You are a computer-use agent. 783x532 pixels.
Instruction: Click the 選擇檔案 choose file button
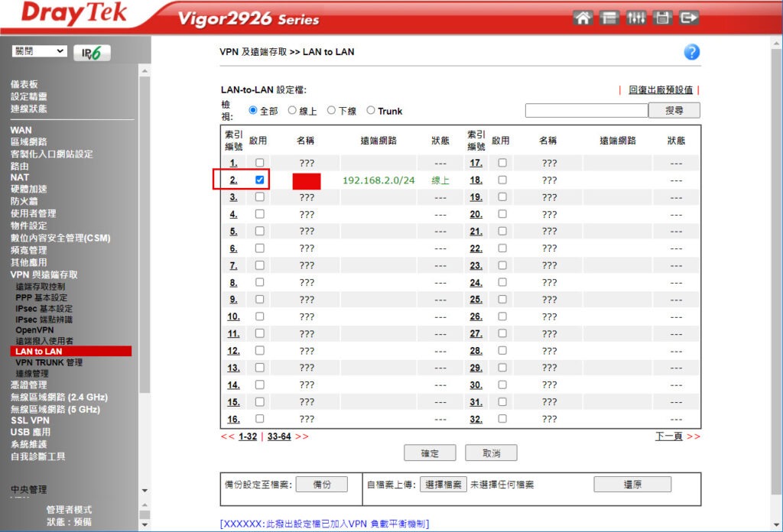point(443,485)
